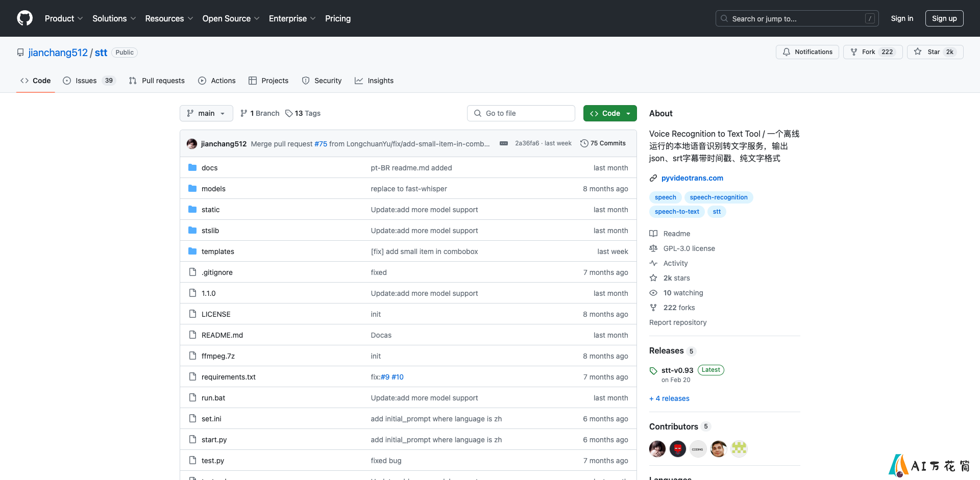The height and width of the screenshot is (480, 980).
Task: Open the set.ini file
Action: point(211,419)
